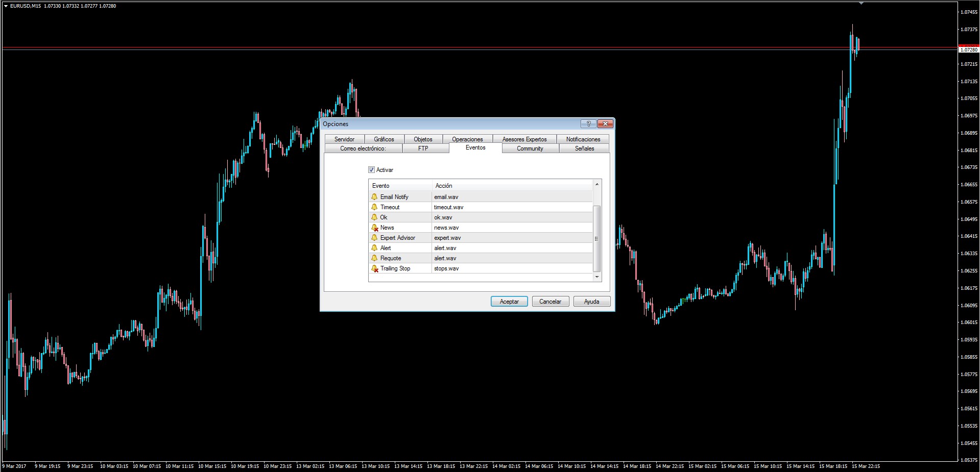This screenshot has height=472, width=980.
Task: Click the events list scroll-up arrow
Action: (x=597, y=184)
